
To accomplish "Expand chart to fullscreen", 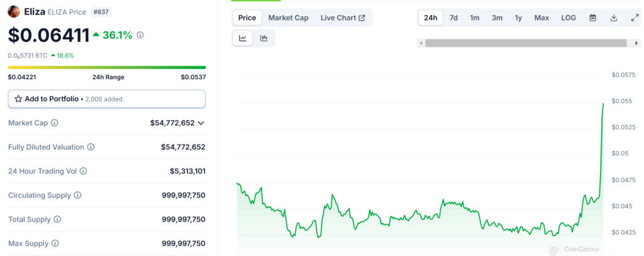I will (x=634, y=18).
